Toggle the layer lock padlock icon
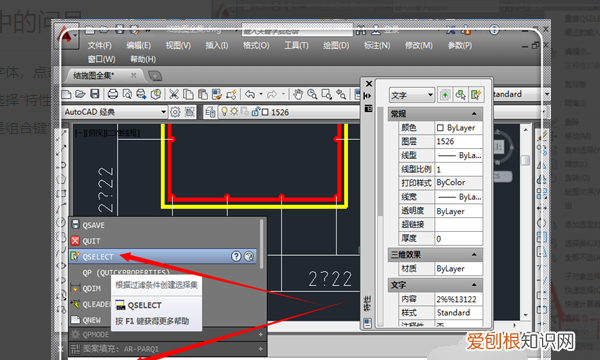This screenshot has height=360, width=600. tap(255, 112)
